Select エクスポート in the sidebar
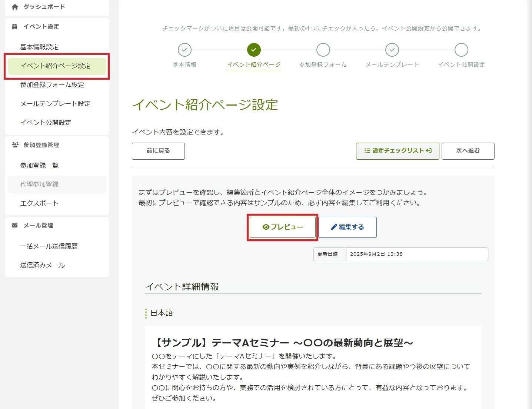Screen dimensions: 532x409 (39, 203)
